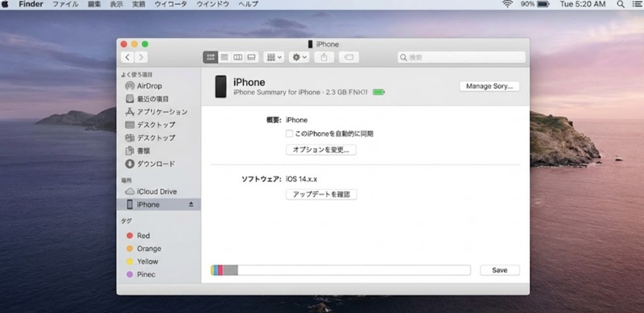Click the Save button
The image size is (644, 313).
[x=499, y=270]
